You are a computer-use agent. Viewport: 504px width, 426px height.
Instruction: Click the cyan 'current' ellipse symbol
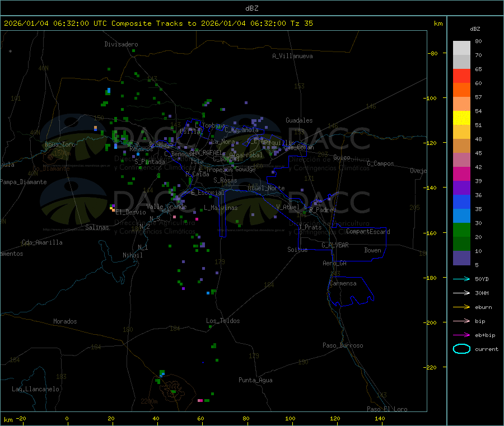(461, 349)
